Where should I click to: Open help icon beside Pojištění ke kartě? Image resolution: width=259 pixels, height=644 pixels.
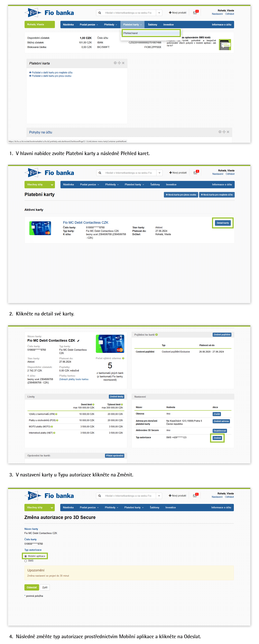(x=156, y=335)
